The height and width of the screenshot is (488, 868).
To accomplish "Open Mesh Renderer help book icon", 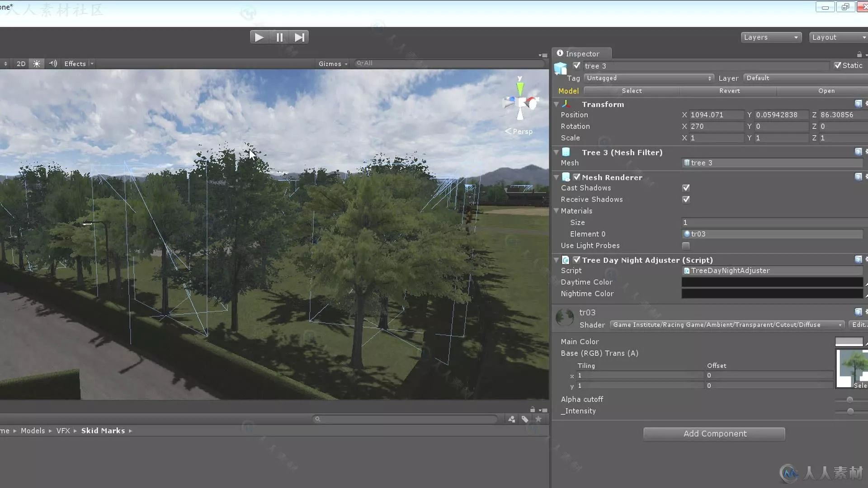I will coord(858,177).
